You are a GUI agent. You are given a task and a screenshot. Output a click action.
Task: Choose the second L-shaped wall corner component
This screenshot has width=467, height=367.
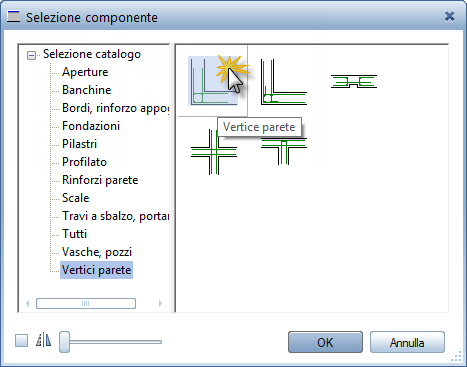(x=284, y=82)
